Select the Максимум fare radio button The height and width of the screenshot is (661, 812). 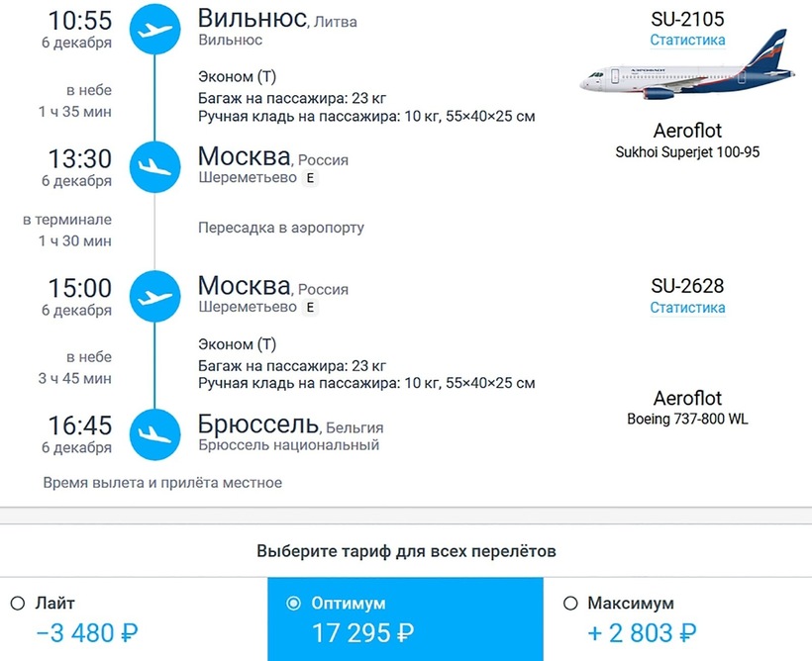click(569, 604)
